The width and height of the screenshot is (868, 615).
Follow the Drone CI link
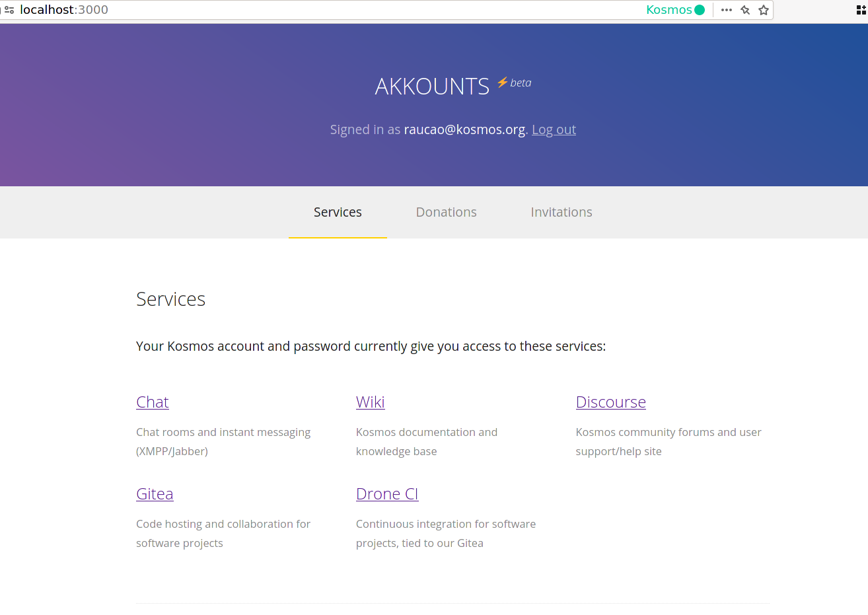(x=387, y=494)
